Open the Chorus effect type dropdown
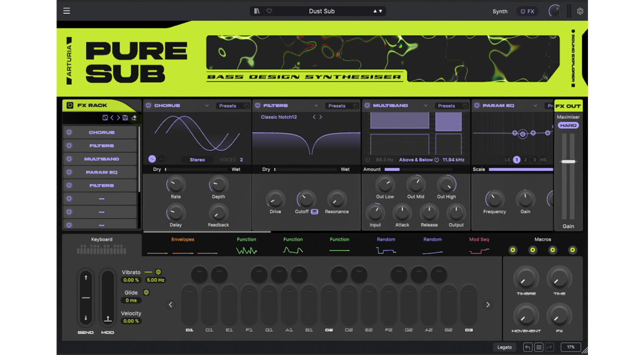 (x=206, y=106)
